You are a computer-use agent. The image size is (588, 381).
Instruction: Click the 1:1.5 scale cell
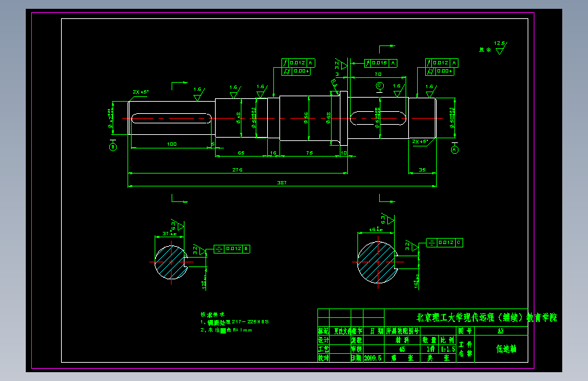[x=448, y=348]
